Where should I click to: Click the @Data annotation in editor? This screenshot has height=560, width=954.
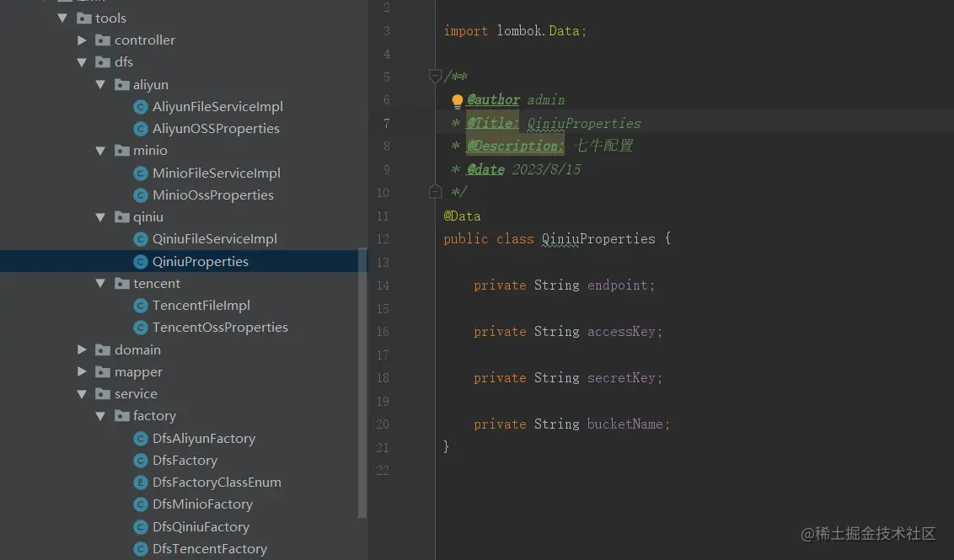[462, 216]
